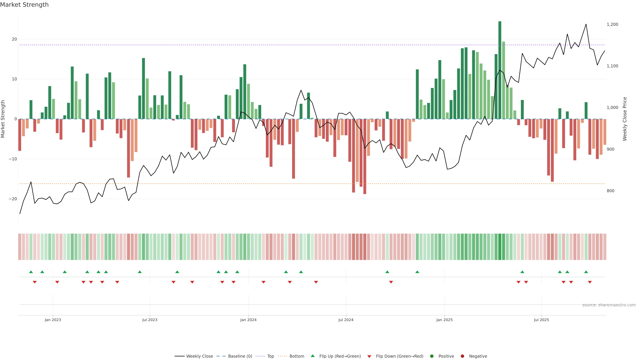This screenshot has height=362, width=644.
Task: Toggle the Top series legend label
Action: point(271,356)
